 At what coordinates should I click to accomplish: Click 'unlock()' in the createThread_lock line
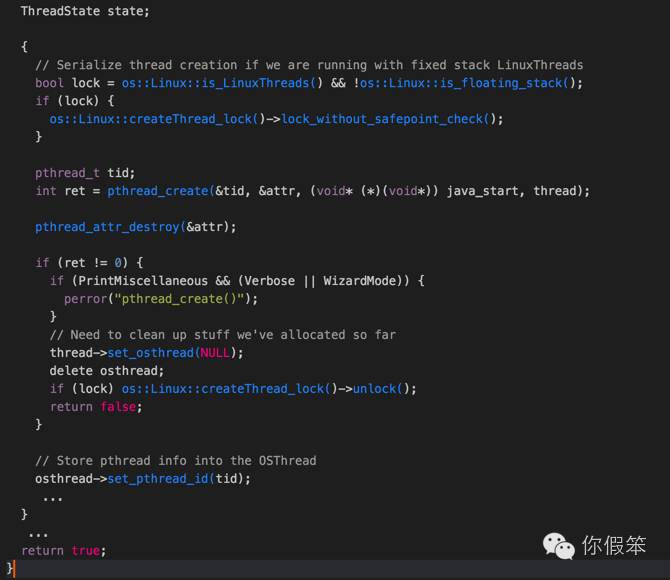(381, 389)
